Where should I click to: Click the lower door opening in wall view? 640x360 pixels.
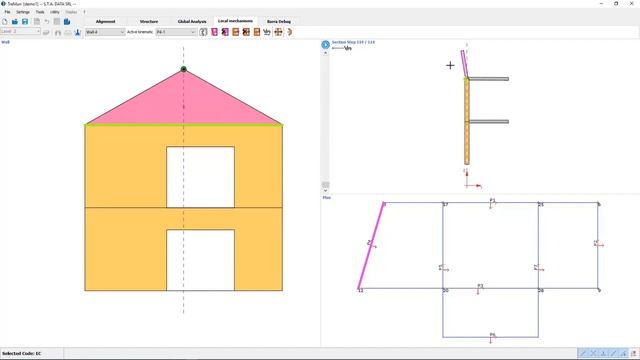click(200, 260)
